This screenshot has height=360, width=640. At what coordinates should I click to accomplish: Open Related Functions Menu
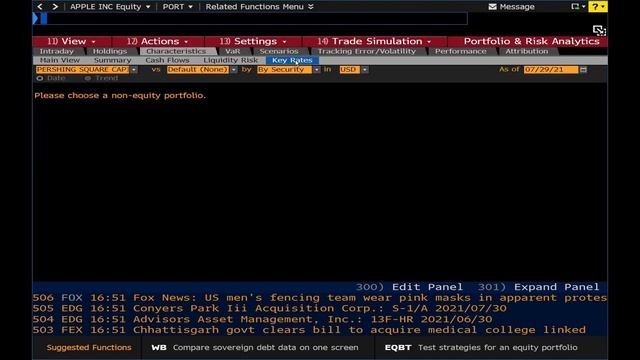pyautogui.click(x=259, y=7)
